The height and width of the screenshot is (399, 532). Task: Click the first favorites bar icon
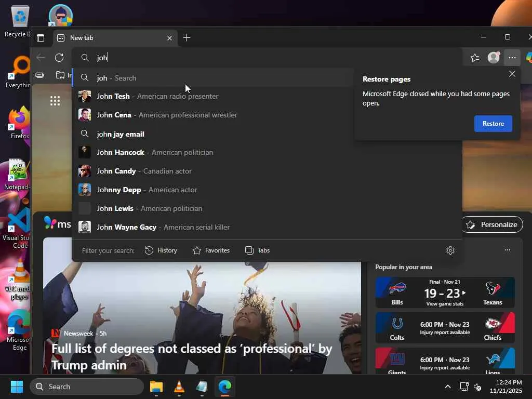click(39, 75)
